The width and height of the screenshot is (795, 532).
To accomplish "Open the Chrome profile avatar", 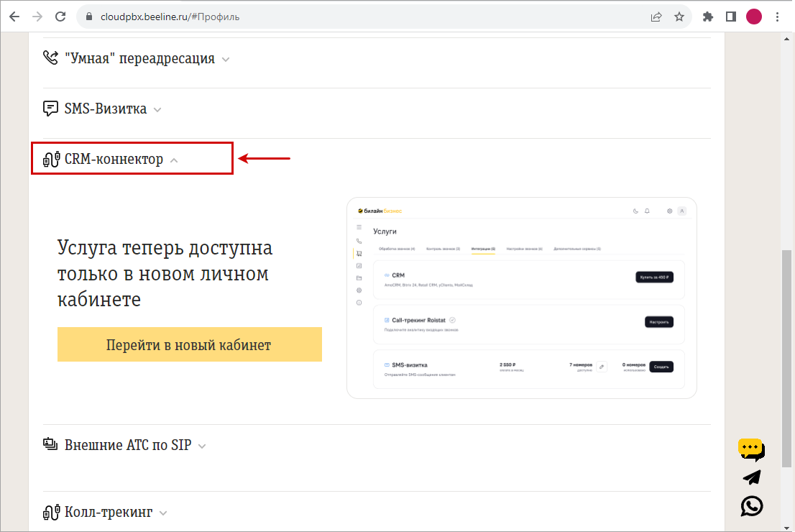I will coord(754,17).
